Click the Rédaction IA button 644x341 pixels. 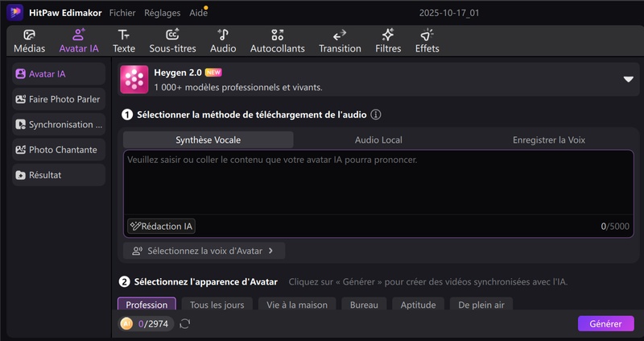tap(161, 227)
